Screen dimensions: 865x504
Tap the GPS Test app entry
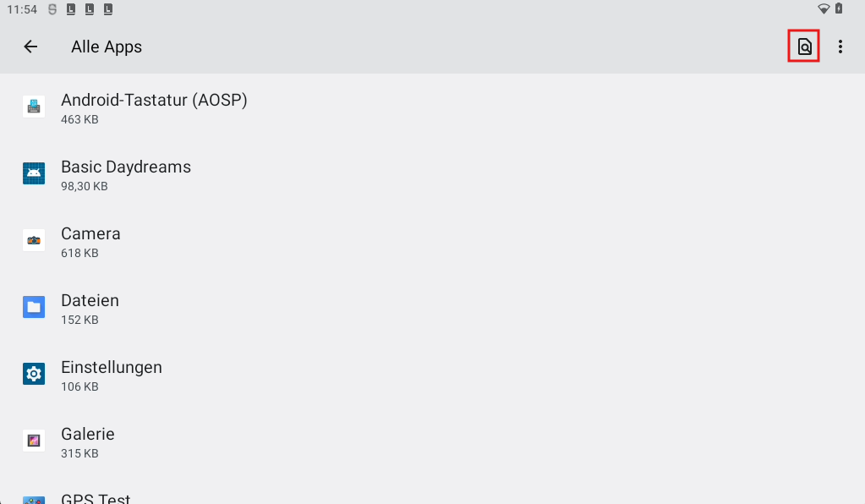[x=96, y=498]
